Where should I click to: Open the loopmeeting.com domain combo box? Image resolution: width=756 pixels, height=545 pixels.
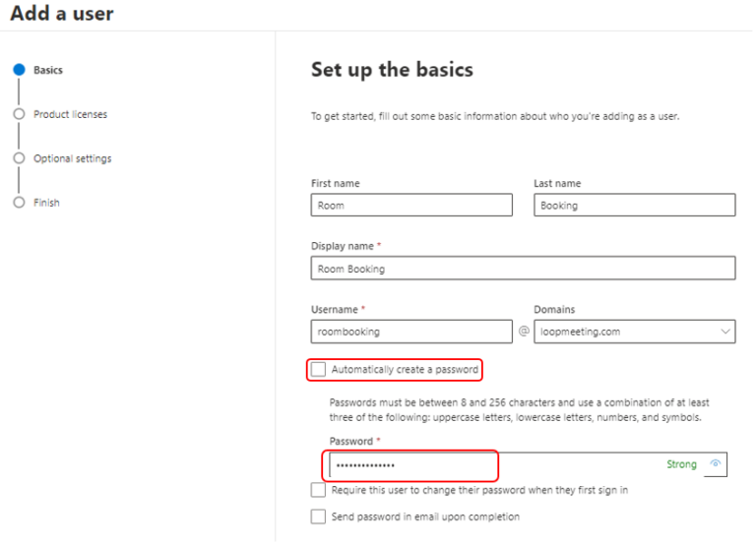click(635, 332)
